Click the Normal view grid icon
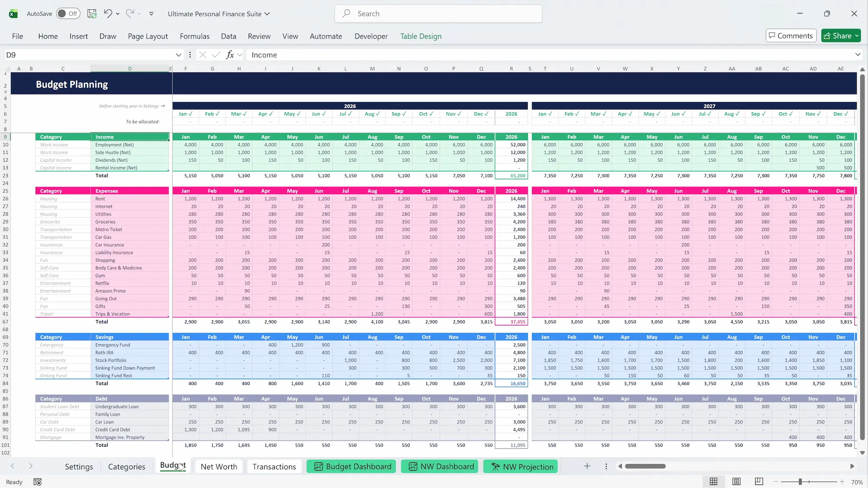Screen dimensions: 868x488 pos(713,481)
